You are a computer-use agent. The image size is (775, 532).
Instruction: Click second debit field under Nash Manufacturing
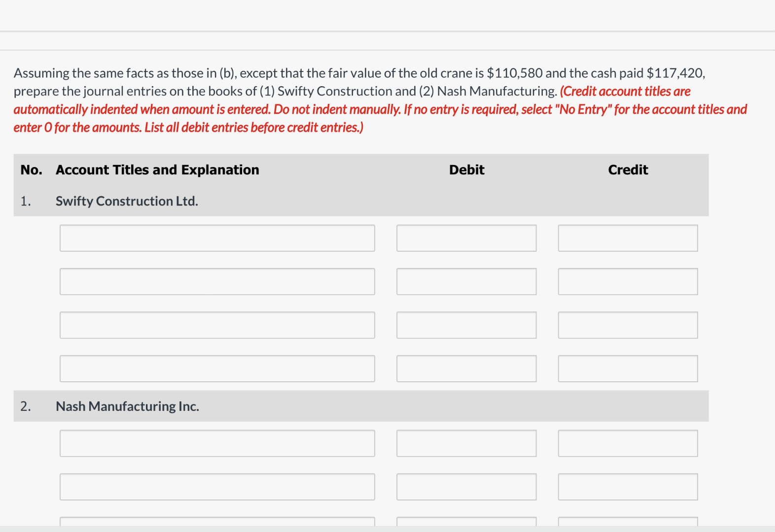point(466,487)
